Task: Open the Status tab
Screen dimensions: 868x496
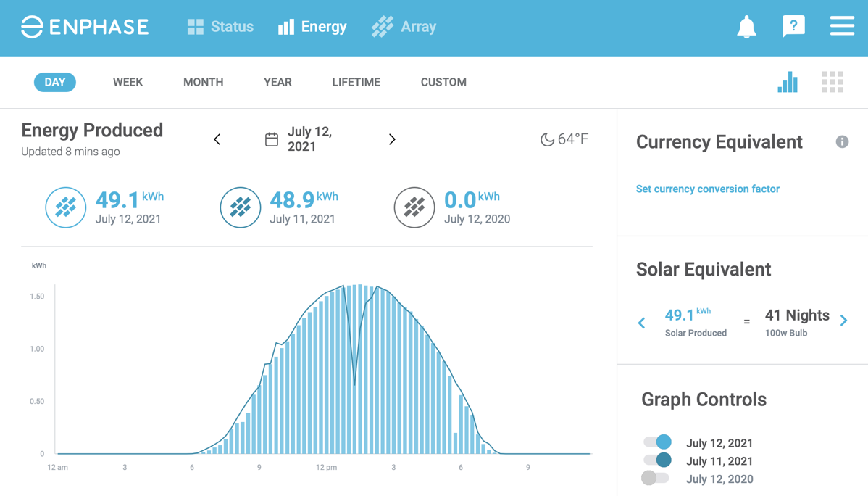Action: tap(220, 27)
